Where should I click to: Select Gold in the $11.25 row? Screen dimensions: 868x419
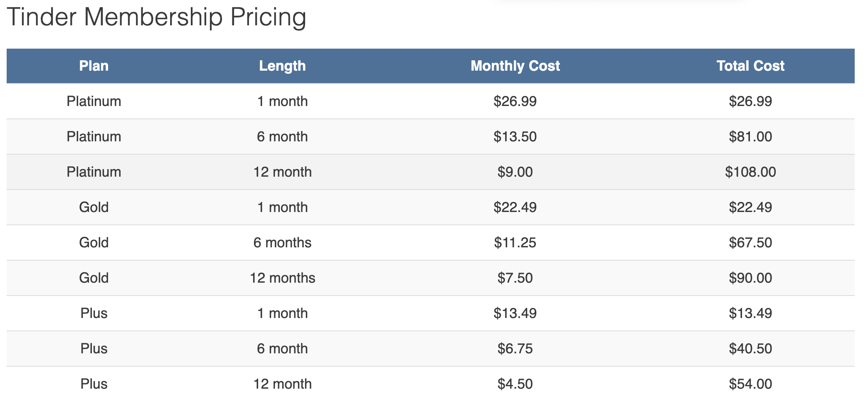[x=94, y=243]
